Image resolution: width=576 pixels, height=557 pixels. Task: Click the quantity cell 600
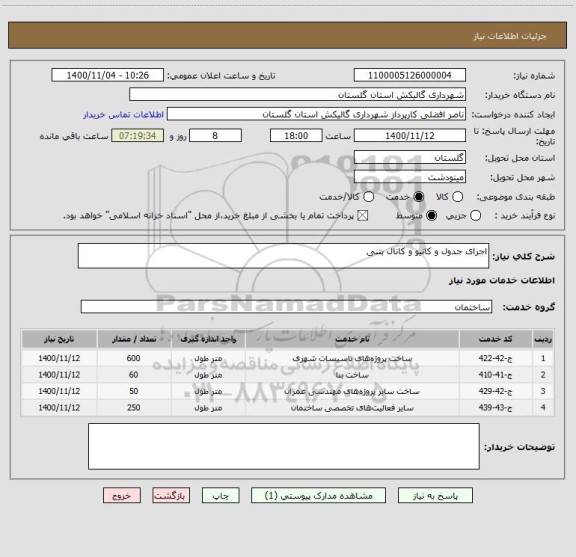coord(133,358)
